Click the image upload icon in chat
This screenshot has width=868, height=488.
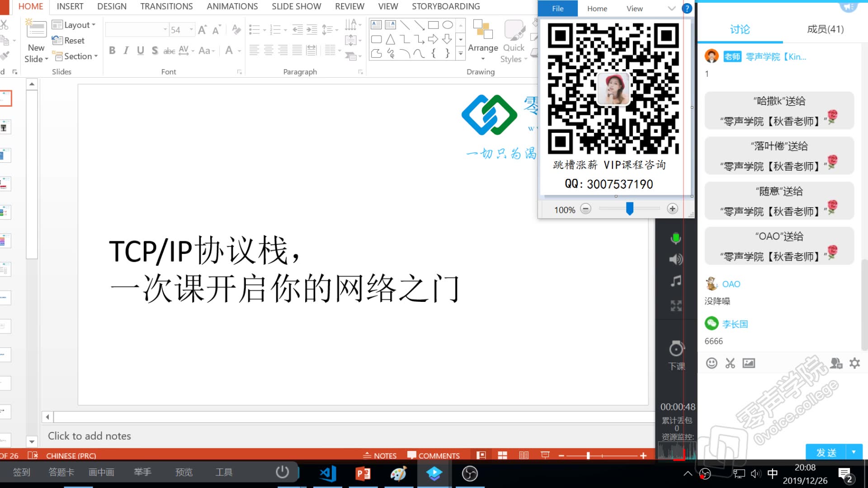(749, 363)
